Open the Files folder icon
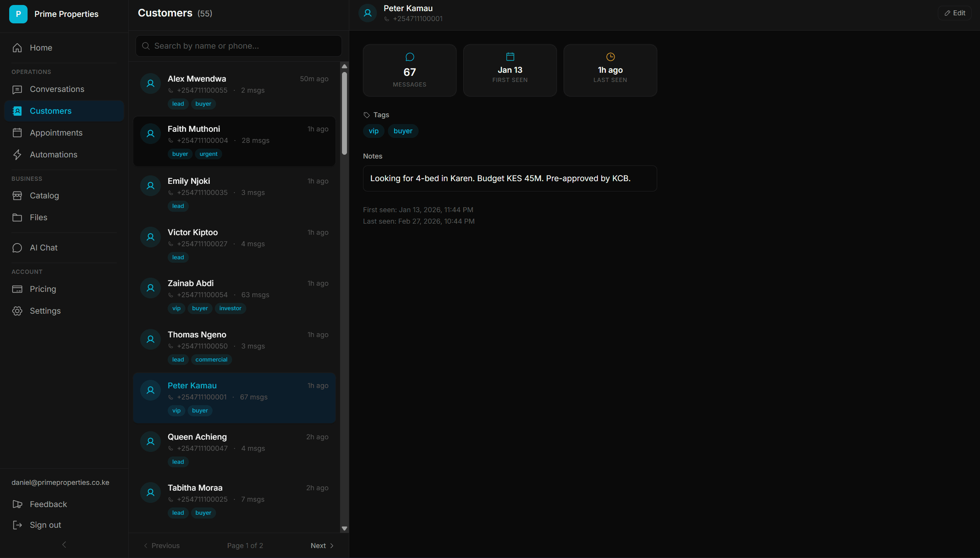The height and width of the screenshot is (558, 980). tap(17, 218)
